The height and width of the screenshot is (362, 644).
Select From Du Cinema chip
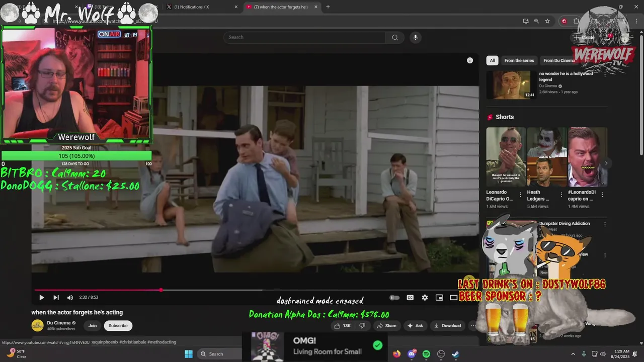click(x=558, y=60)
